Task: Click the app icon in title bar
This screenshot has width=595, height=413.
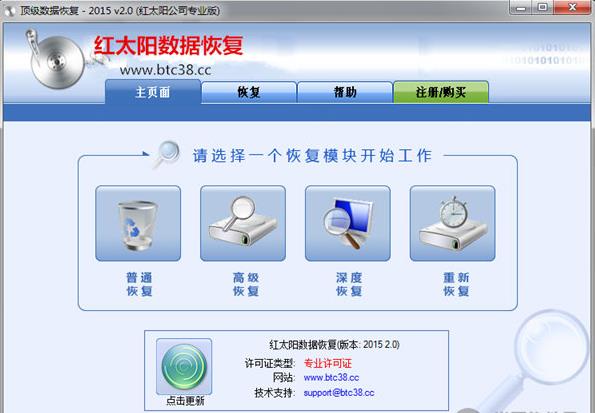Action: point(9,10)
